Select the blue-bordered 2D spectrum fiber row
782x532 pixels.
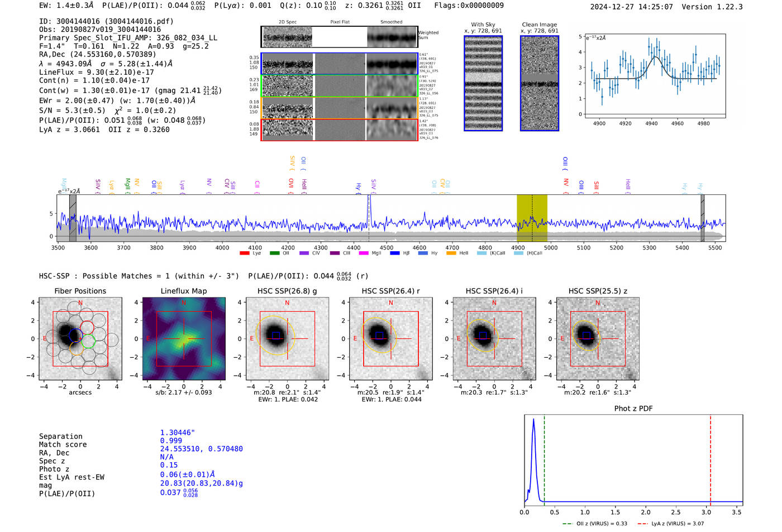pos(339,64)
